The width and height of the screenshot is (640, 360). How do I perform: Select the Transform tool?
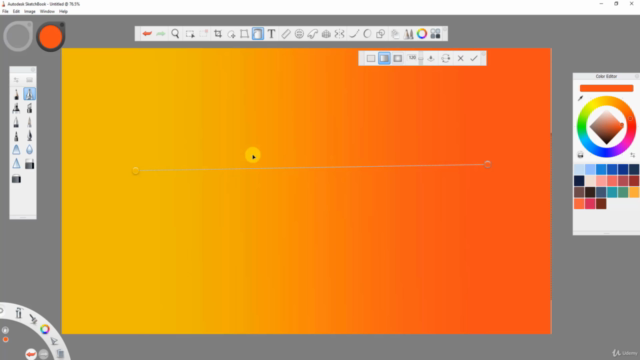coord(244,34)
